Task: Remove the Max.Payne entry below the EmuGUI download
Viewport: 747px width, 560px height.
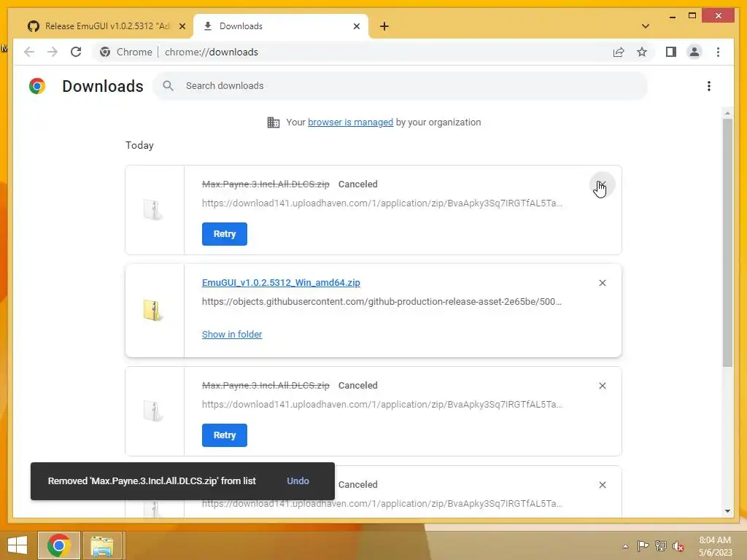Action: click(x=602, y=386)
